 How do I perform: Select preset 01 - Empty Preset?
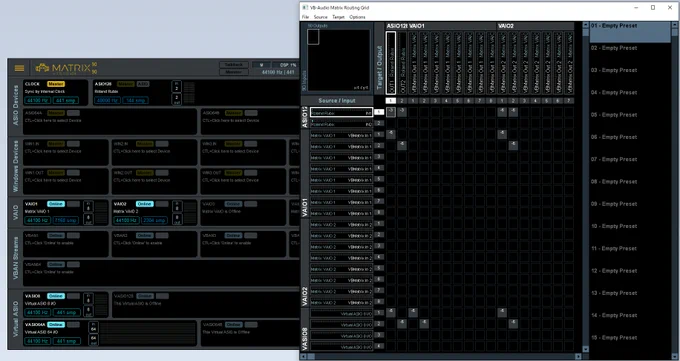pos(630,32)
